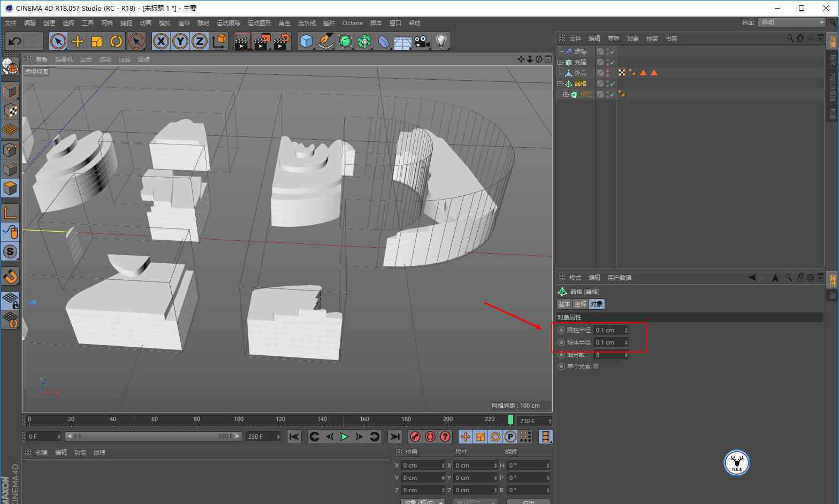Click the coordinate system cube icon

219,41
